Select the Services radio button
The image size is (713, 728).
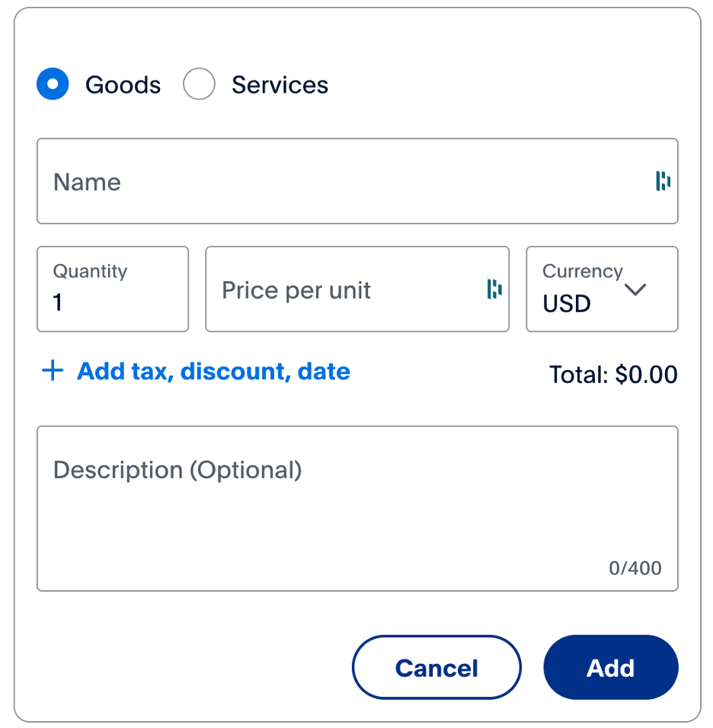point(199,85)
